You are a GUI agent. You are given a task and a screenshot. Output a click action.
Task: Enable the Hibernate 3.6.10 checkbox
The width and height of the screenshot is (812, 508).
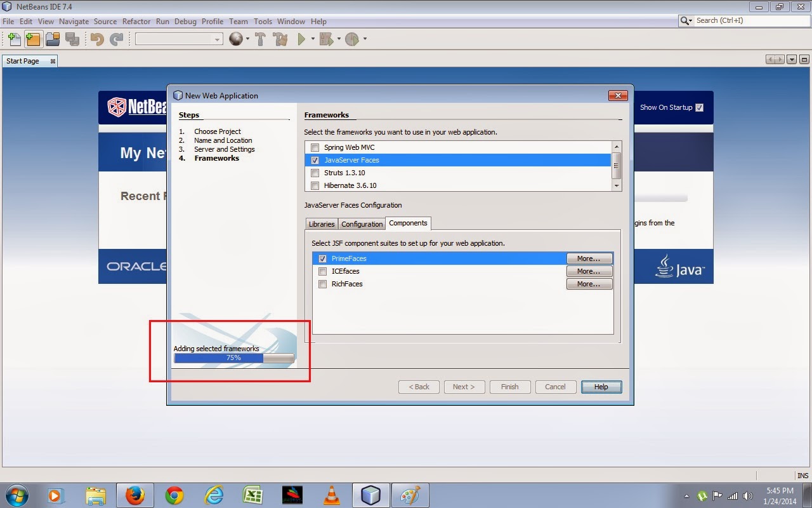315,185
